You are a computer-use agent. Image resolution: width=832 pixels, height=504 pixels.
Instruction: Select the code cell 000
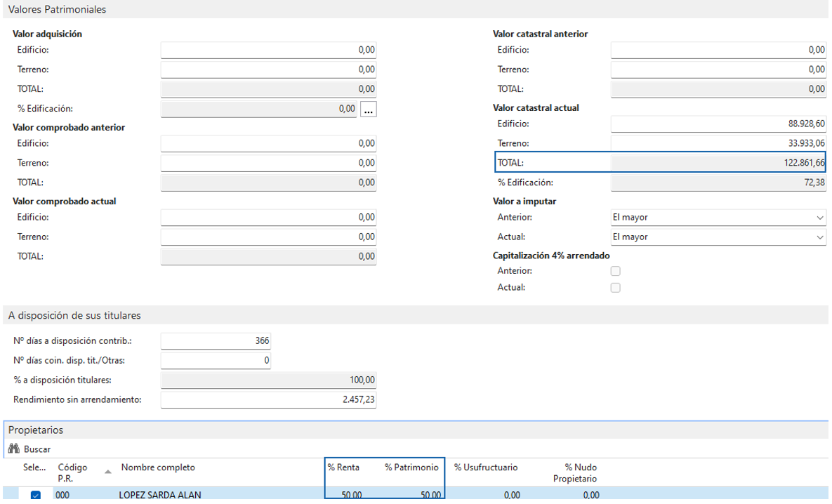click(62, 495)
